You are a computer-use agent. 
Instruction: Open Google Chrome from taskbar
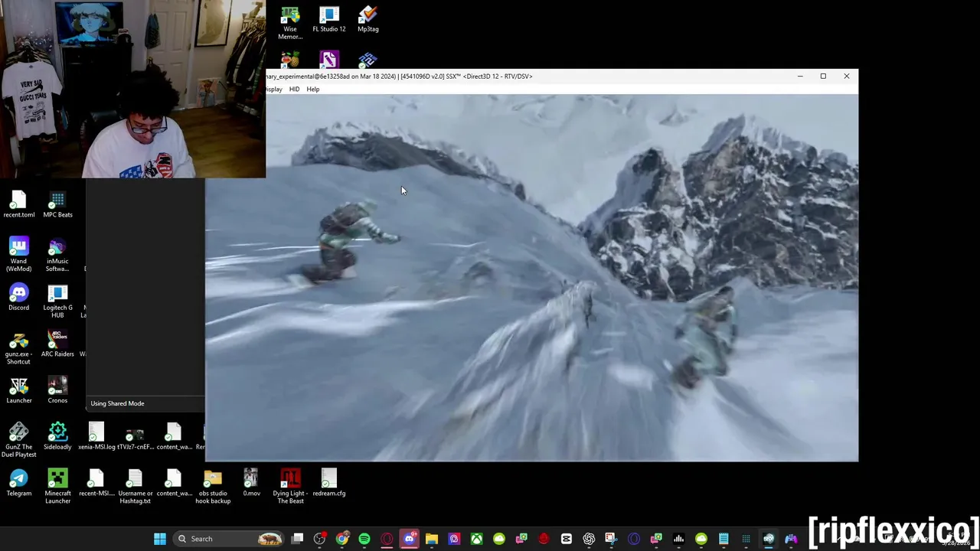click(x=342, y=539)
